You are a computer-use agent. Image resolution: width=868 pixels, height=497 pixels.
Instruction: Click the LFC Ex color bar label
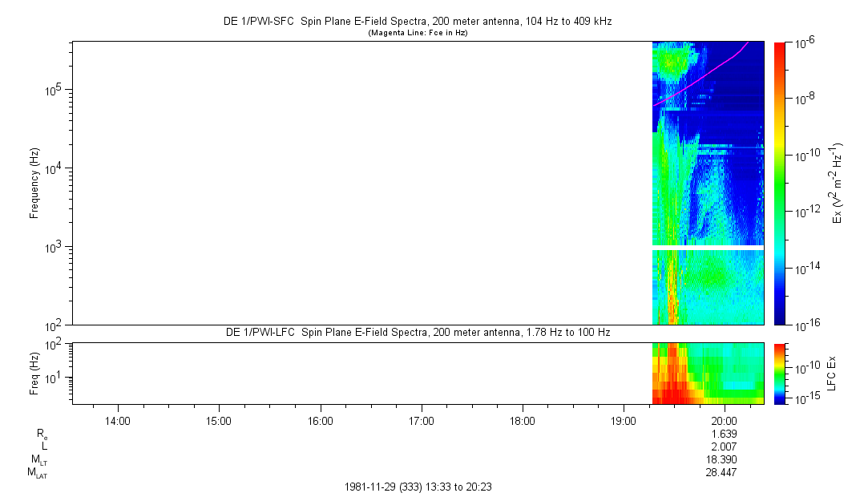833,373
